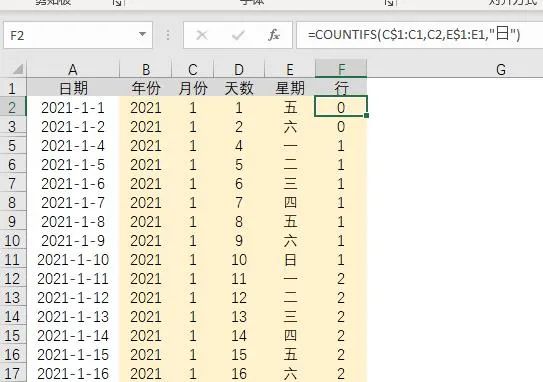The width and height of the screenshot is (543, 382).
Task: Click column F value 2 in row 12
Action: click(341, 279)
